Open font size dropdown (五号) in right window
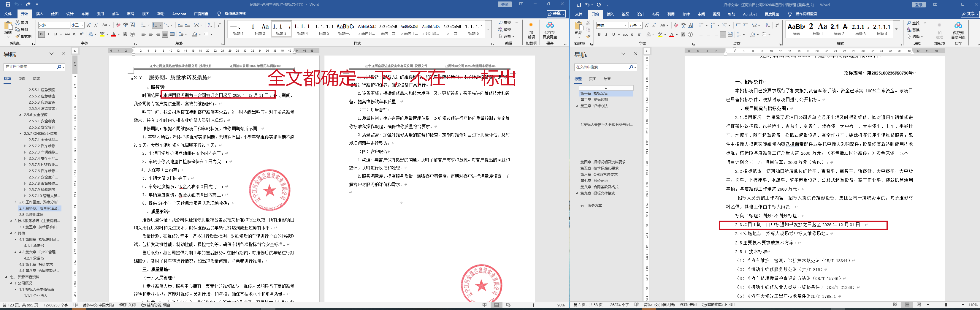980x310 pixels. tap(641, 25)
